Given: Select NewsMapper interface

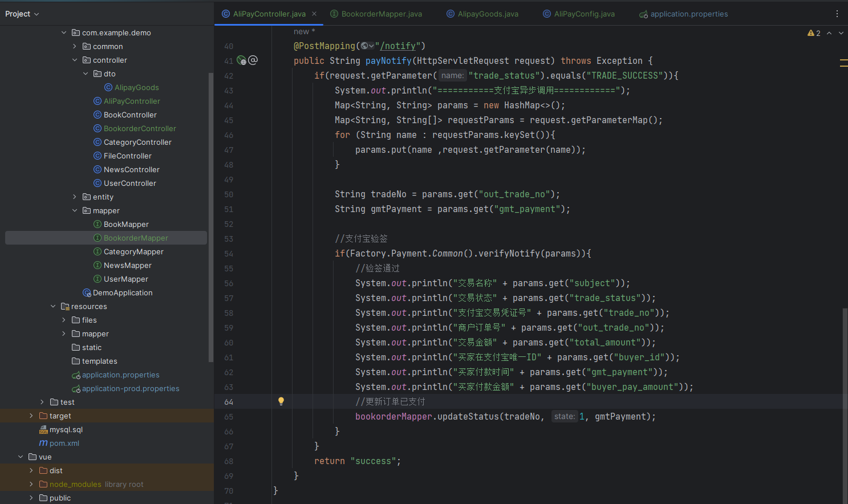Looking at the screenshot, I should pyautogui.click(x=123, y=265).
